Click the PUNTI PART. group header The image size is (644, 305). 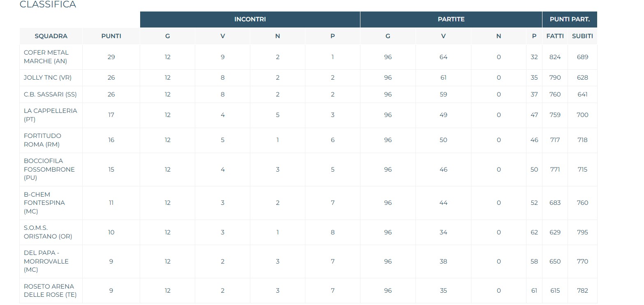pyautogui.click(x=570, y=19)
